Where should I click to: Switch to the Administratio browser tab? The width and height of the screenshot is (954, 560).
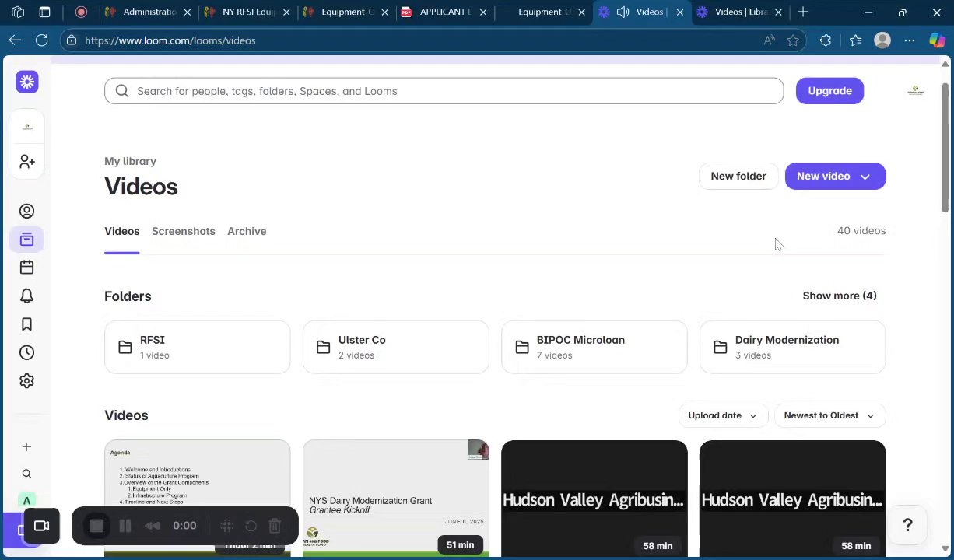point(150,12)
